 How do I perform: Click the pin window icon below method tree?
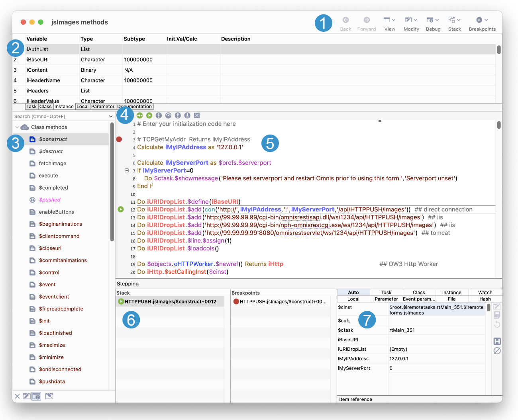pos(49,396)
